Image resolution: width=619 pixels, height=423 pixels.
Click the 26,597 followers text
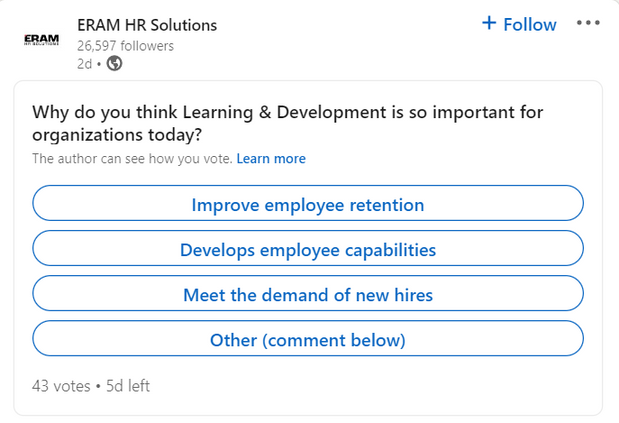(125, 46)
